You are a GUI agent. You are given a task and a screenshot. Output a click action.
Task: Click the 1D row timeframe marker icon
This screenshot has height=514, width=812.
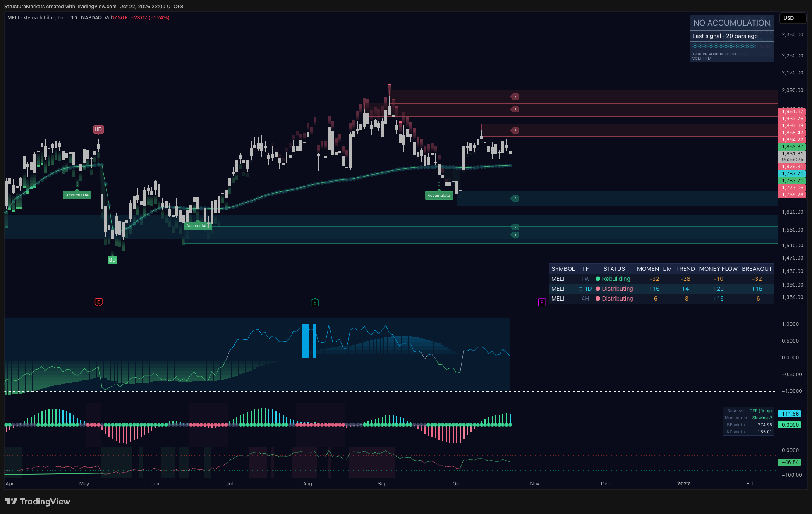(x=581, y=289)
